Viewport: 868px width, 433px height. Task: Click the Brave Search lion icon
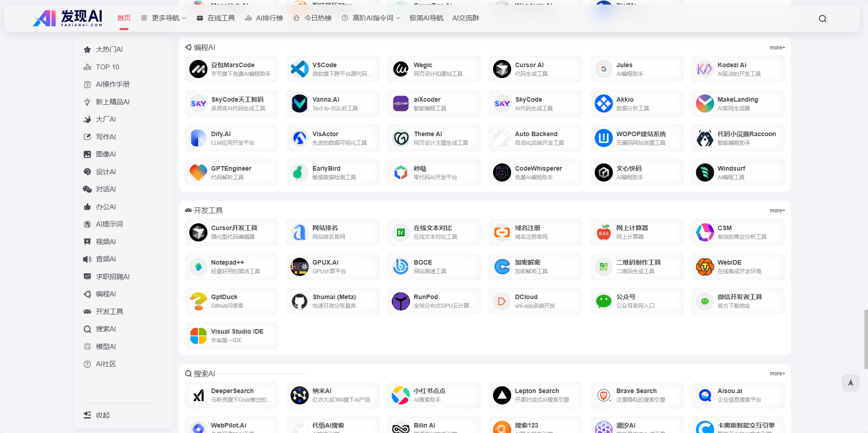[x=603, y=395]
